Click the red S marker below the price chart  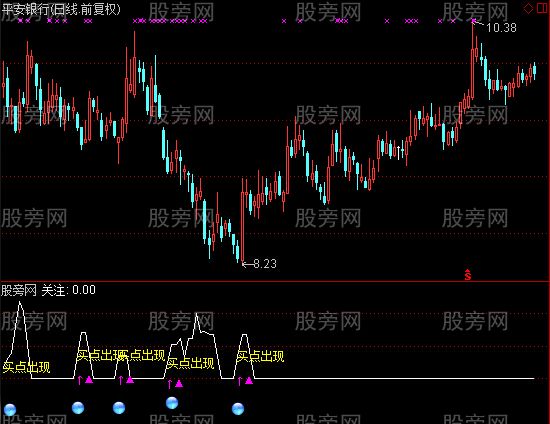click(x=468, y=275)
